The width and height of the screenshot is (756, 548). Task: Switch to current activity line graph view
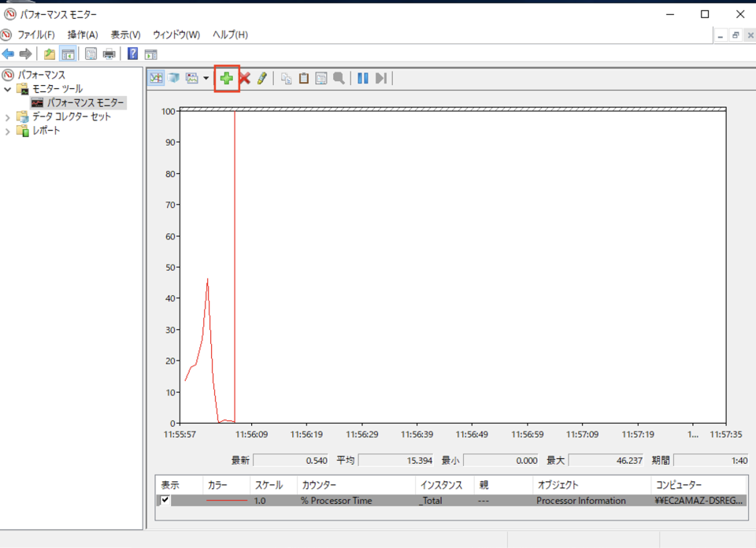click(156, 78)
